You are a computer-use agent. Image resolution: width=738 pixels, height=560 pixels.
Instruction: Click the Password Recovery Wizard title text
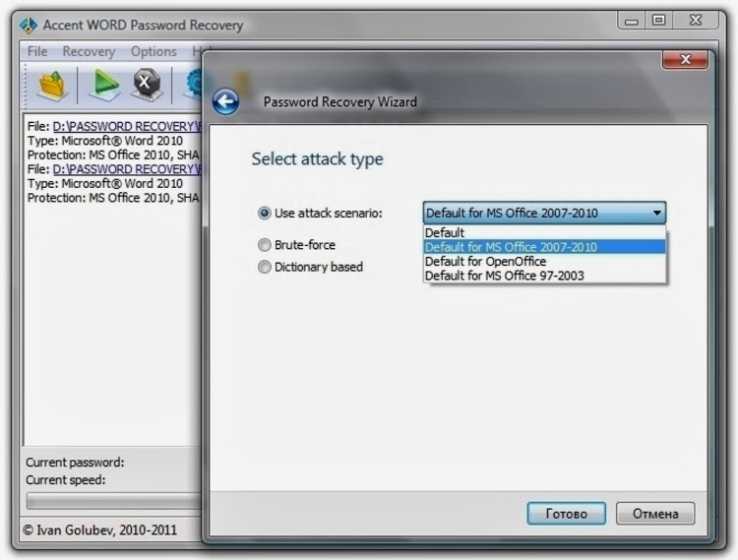pyautogui.click(x=339, y=101)
